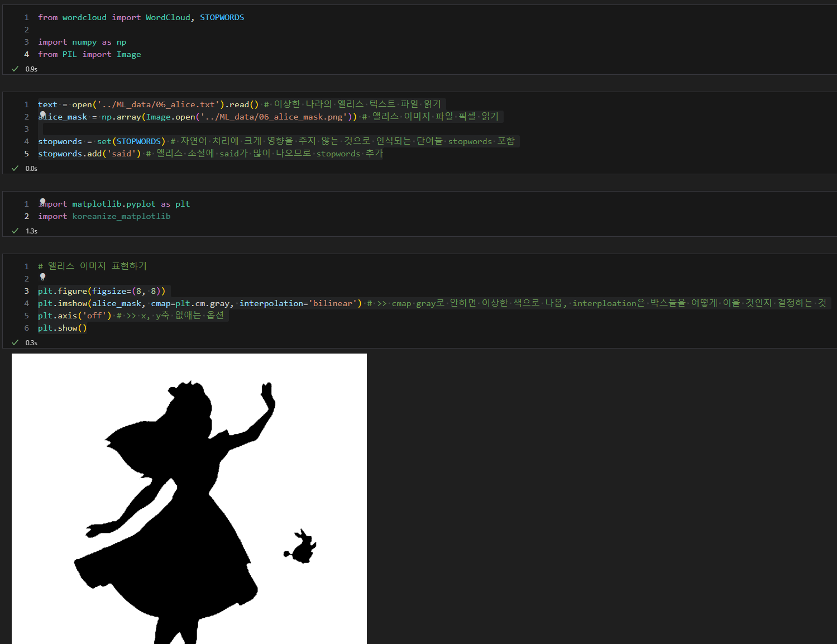Click the lightbulb below the 앨리스 이미지 표현하기 comment
Viewport: 837px width, 644px height.
coord(42,276)
